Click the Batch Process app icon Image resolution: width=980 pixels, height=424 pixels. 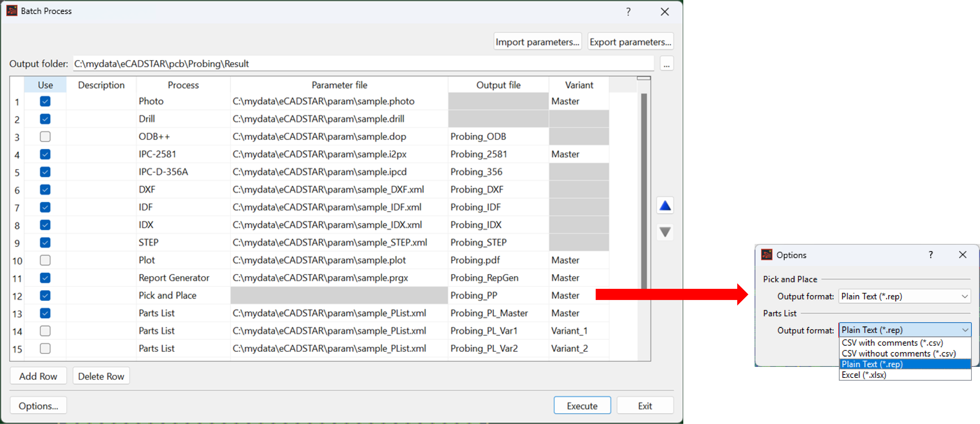pos(12,11)
